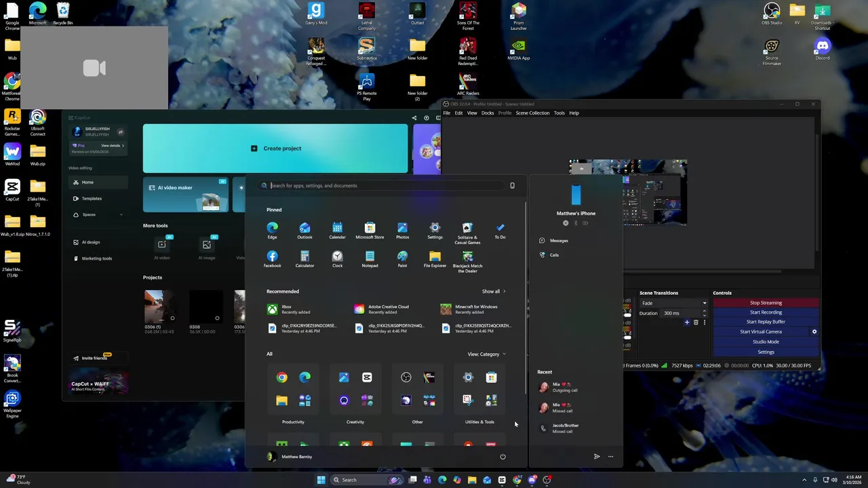The height and width of the screenshot is (488, 868).
Task: Click the CapCut share icon in title bar
Action: coord(414,118)
